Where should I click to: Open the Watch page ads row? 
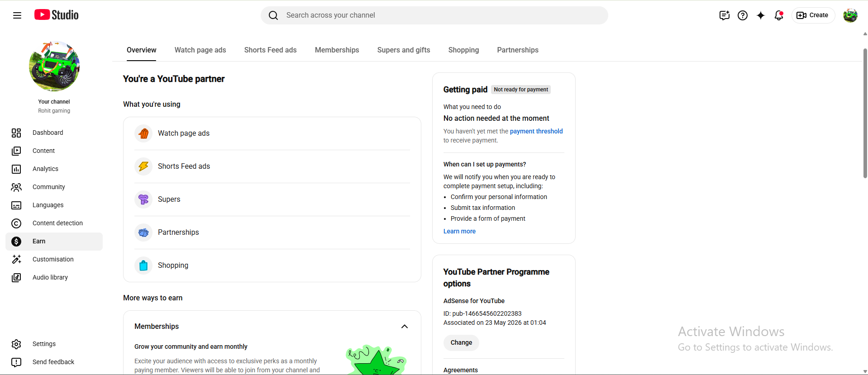(x=272, y=133)
